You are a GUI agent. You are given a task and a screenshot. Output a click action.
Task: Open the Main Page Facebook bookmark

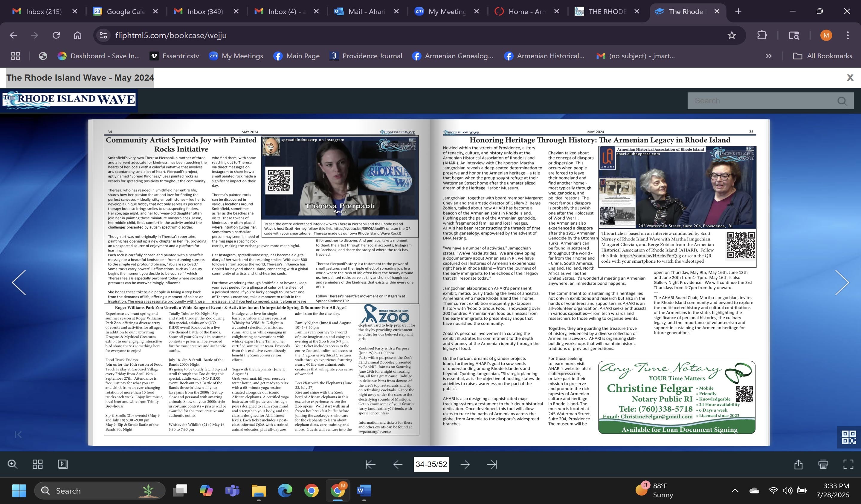click(x=297, y=56)
